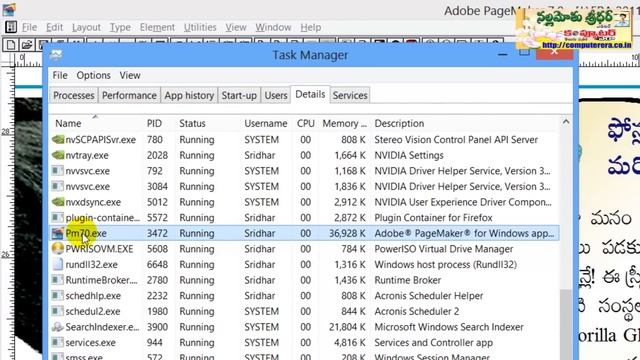Click the rundll32.exe file icon

click(x=58, y=264)
